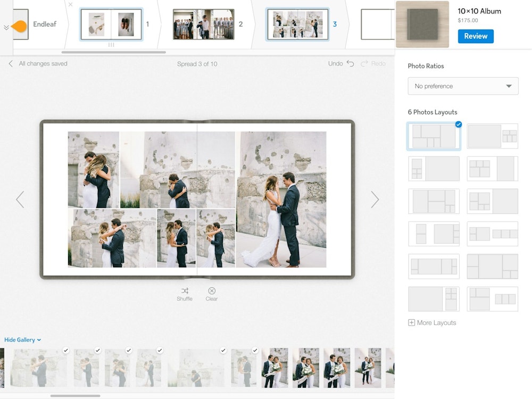Collapse the gallery with Hide Gallery

pos(22,340)
